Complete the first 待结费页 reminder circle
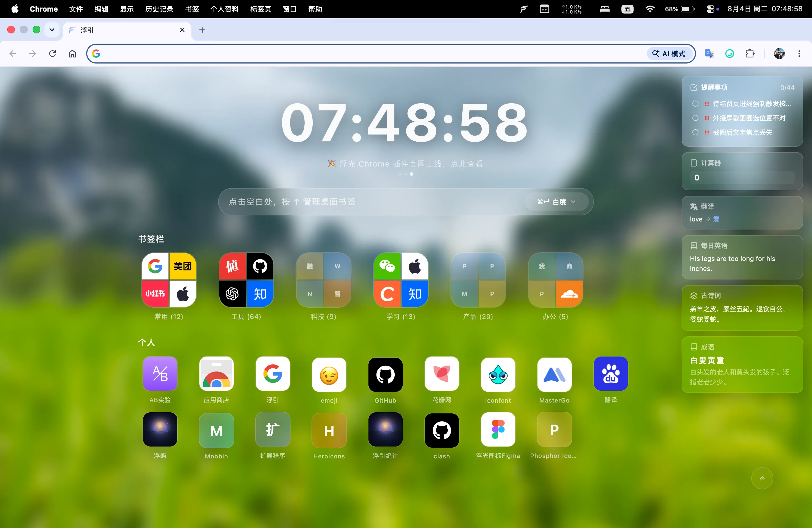The image size is (812, 528). pyautogui.click(x=695, y=104)
